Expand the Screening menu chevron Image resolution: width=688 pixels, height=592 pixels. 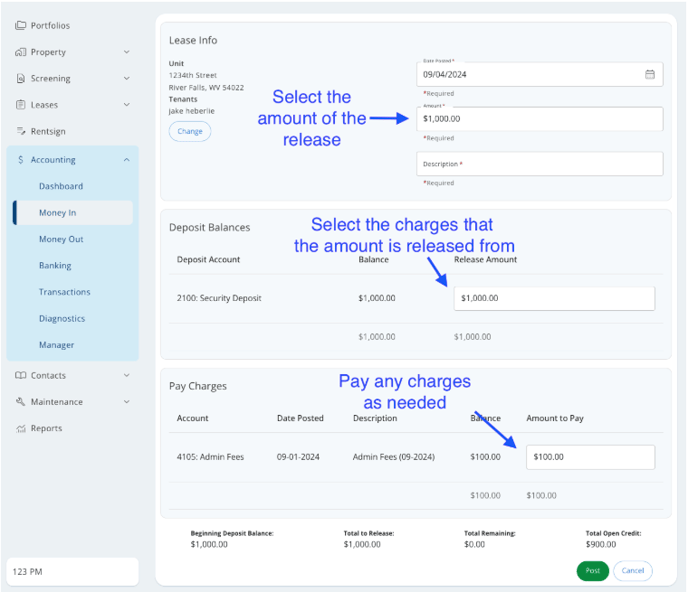126,78
